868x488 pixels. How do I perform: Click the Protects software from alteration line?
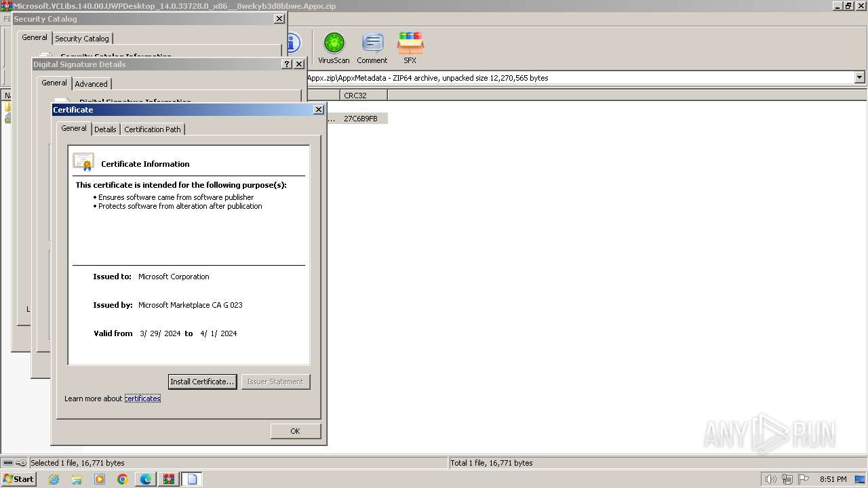click(x=180, y=206)
